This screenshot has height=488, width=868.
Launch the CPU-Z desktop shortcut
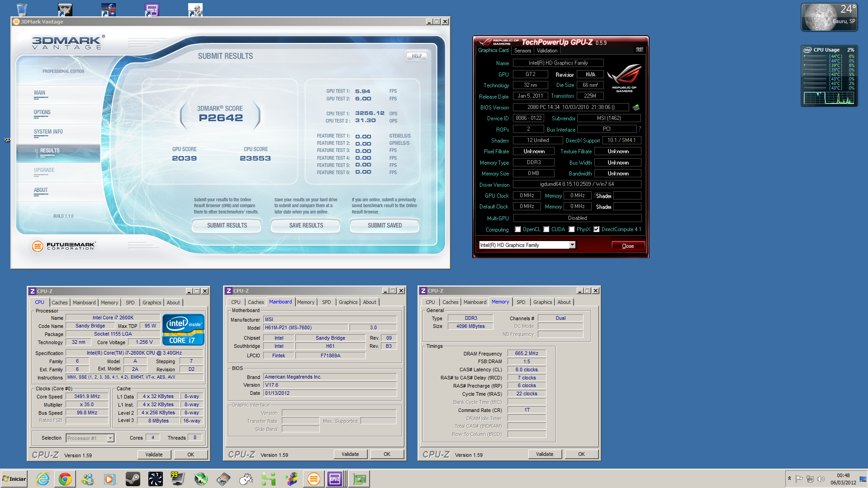[152, 9]
